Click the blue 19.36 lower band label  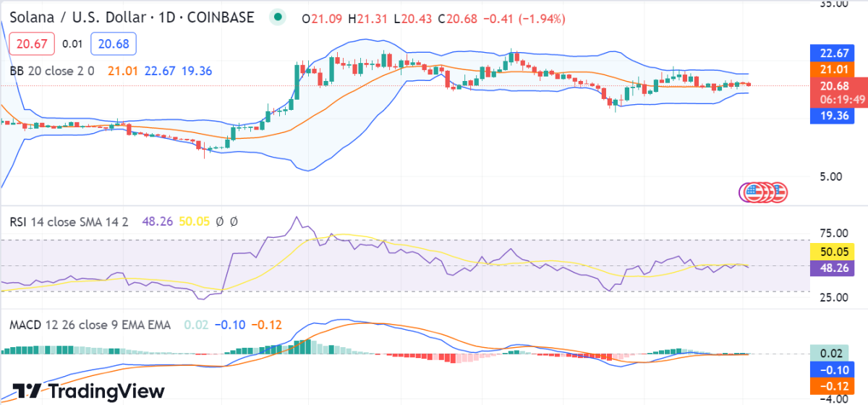(x=834, y=114)
